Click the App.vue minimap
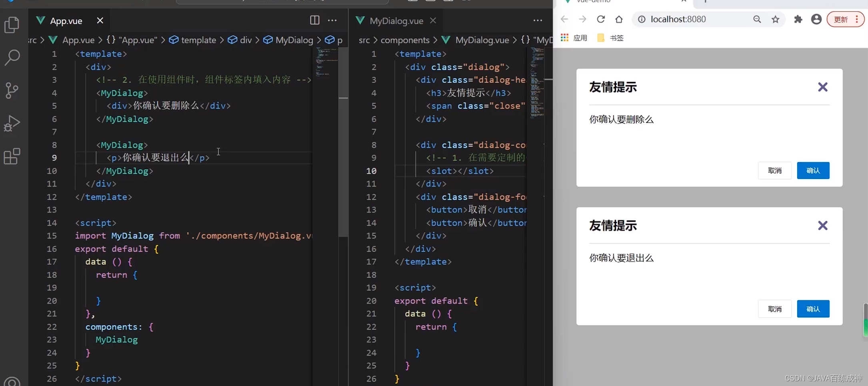 pyautogui.click(x=326, y=62)
